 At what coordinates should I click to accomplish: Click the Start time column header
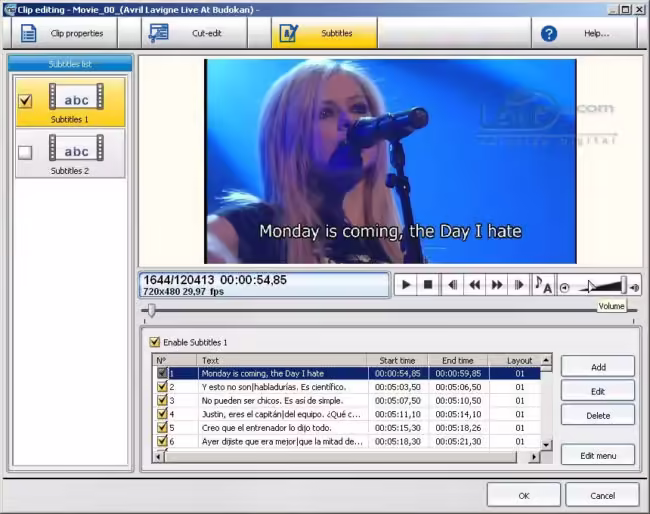pyautogui.click(x=397, y=360)
